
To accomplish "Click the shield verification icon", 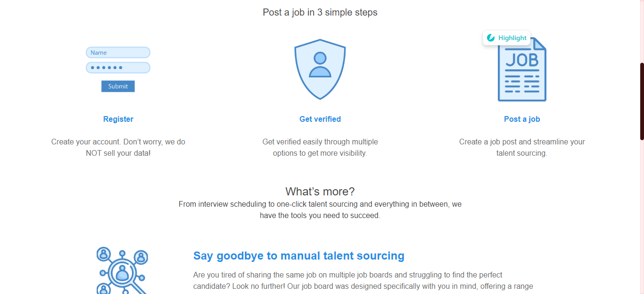I will [x=320, y=69].
